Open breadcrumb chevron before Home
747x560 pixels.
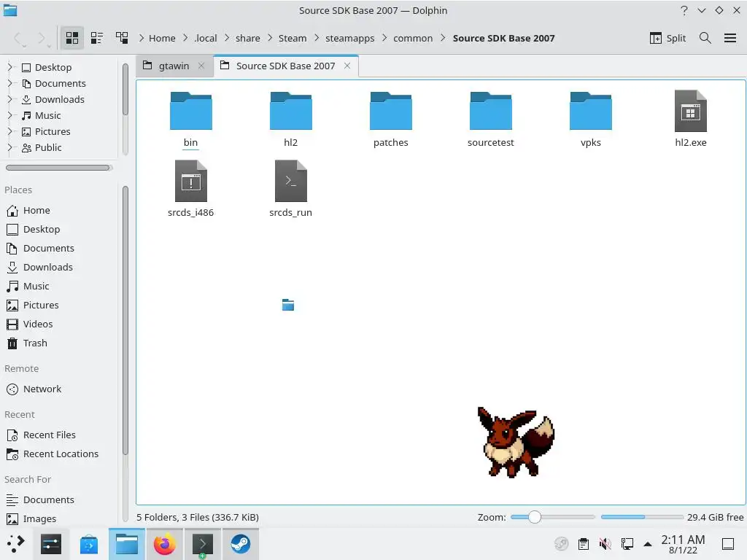click(142, 38)
